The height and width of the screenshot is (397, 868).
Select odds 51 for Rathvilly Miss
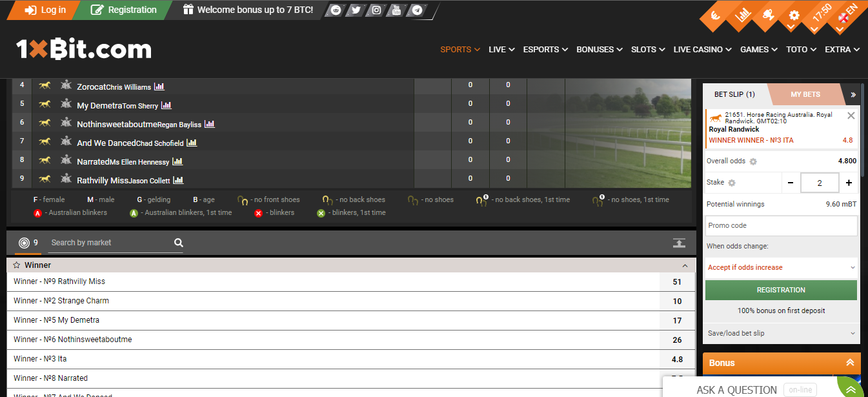677,281
